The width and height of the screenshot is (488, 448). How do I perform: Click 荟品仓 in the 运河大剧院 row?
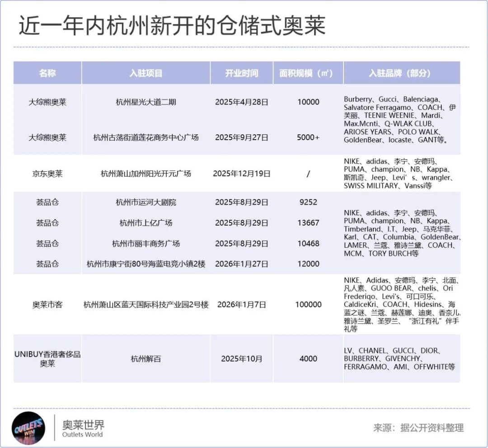click(x=47, y=202)
